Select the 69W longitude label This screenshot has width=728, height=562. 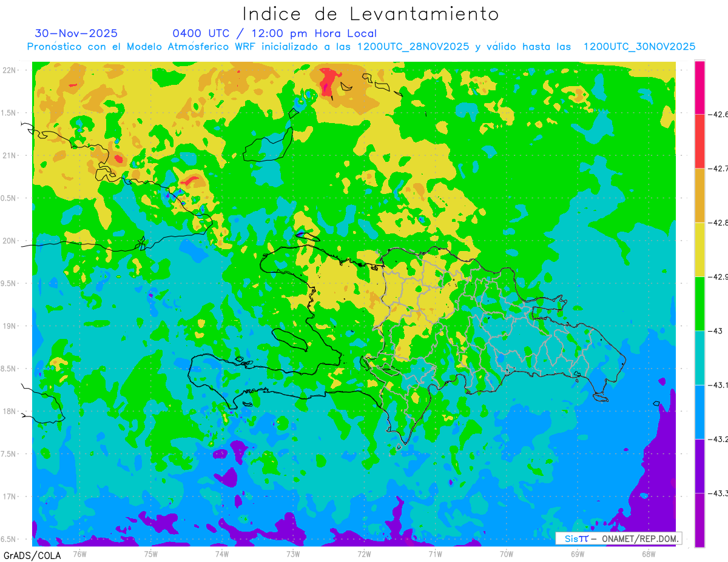pos(578,553)
